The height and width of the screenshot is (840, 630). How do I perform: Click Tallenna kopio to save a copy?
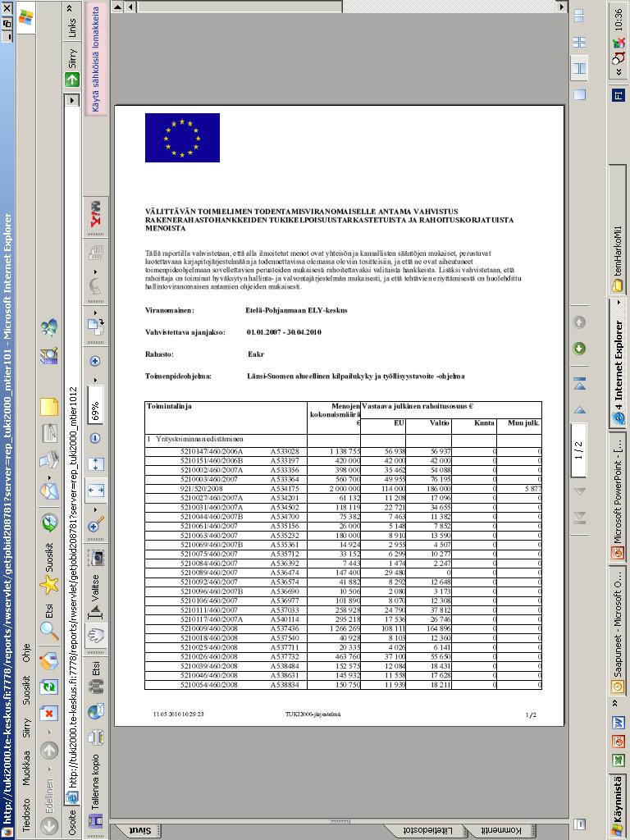95,790
